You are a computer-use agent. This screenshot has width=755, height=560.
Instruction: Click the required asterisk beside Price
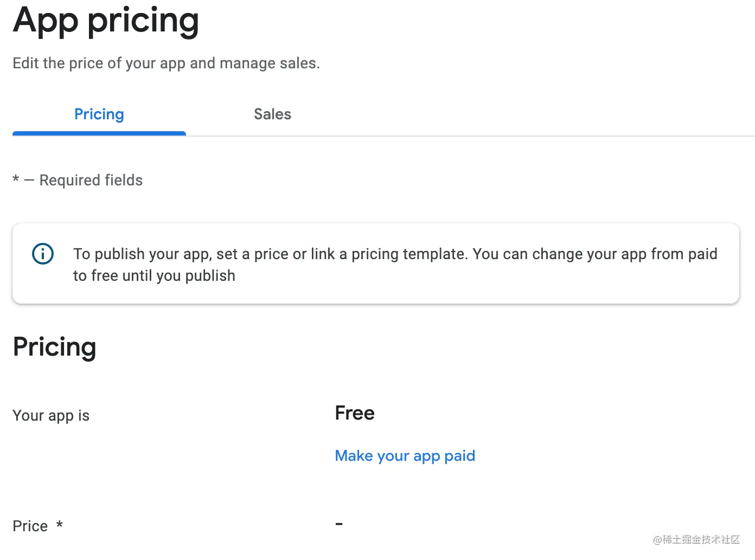pos(60,524)
